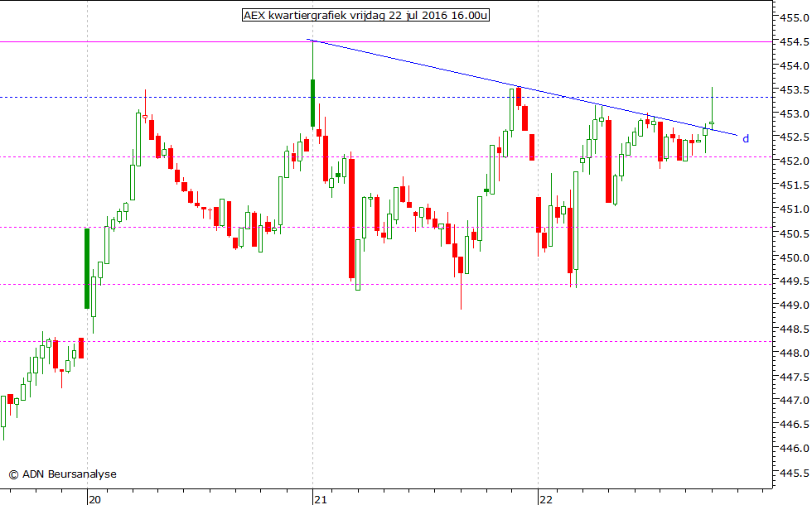Image resolution: width=812 pixels, height=505 pixels.
Task: Click the price label 446.5
Action: click(795, 425)
